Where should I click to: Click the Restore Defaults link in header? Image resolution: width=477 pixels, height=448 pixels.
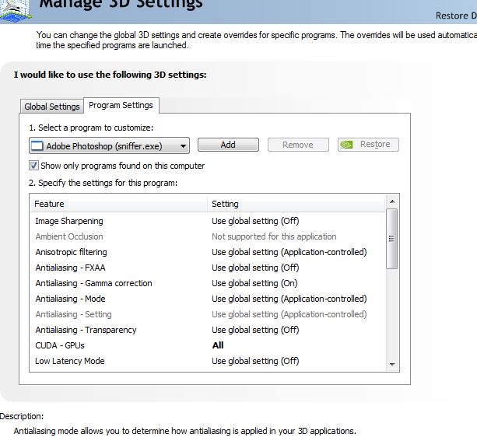click(x=456, y=16)
